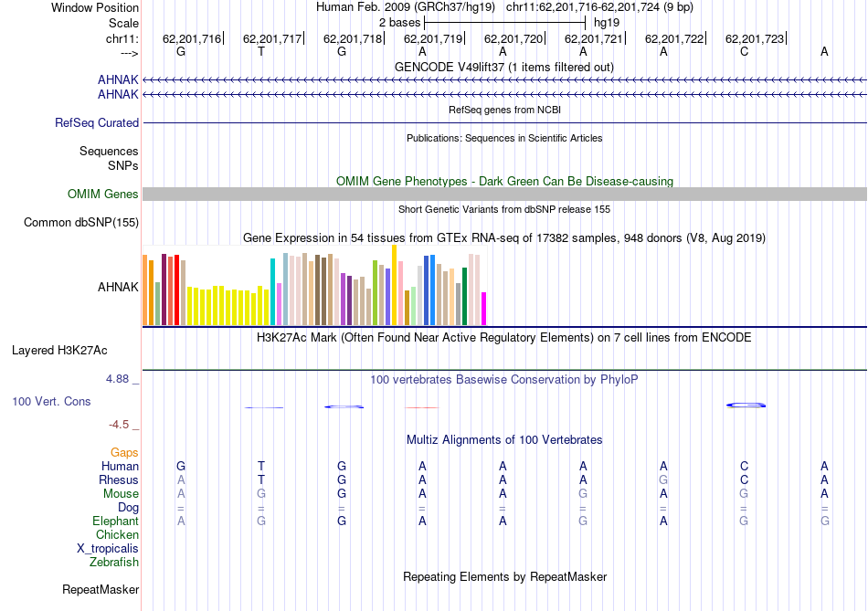The width and height of the screenshot is (868, 611).
Task: Click the X_tropicalis alignment row label
Action: pyautogui.click(x=108, y=549)
